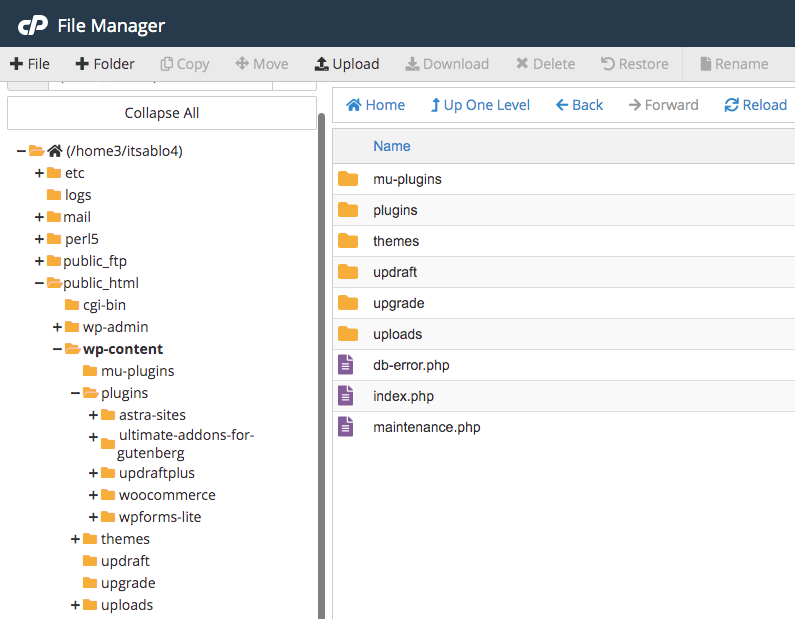This screenshot has height=619, width=795.
Task: Select the woocommerce folder label
Action: tap(167, 495)
